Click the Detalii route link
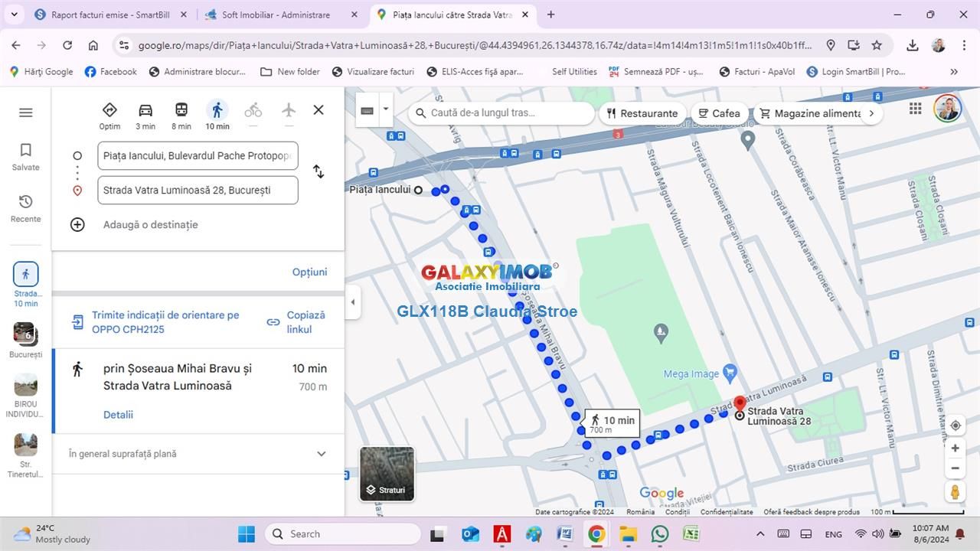 tap(118, 415)
